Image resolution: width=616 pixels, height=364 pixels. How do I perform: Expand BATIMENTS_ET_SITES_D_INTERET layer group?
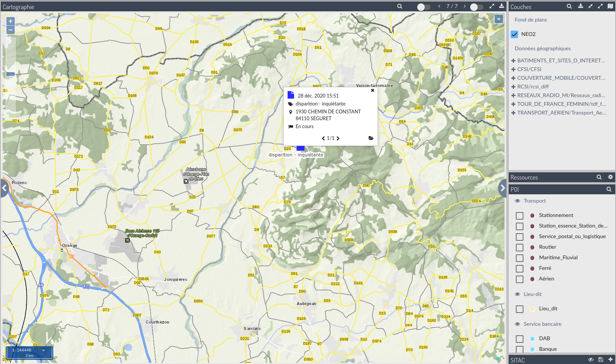[513, 60]
